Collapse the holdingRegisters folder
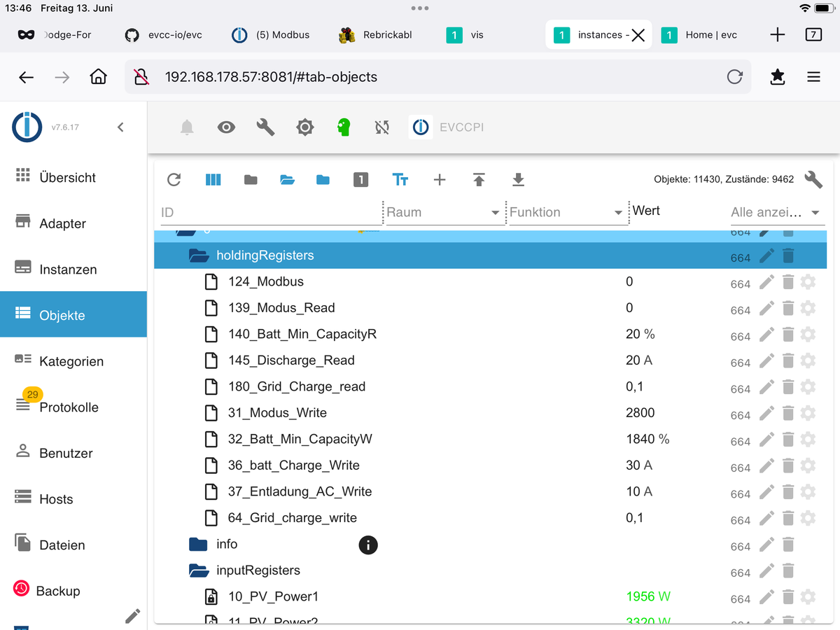This screenshot has height=630, width=840. click(x=199, y=256)
